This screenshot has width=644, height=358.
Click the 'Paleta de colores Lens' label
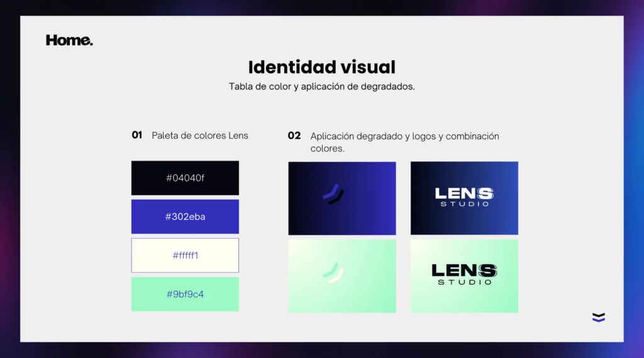point(200,136)
